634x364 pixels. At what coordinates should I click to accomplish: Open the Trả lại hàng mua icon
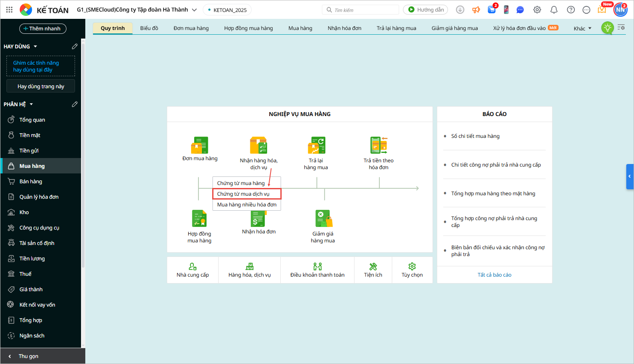(316, 146)
